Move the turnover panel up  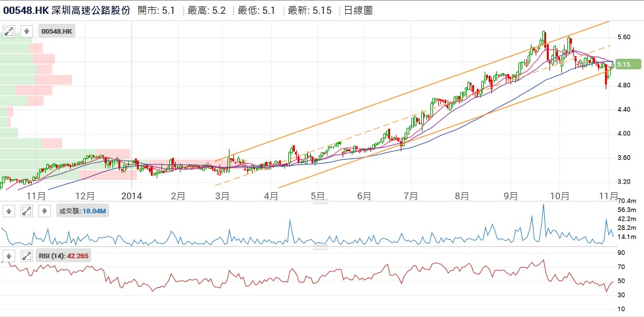(x=9, y=211)
